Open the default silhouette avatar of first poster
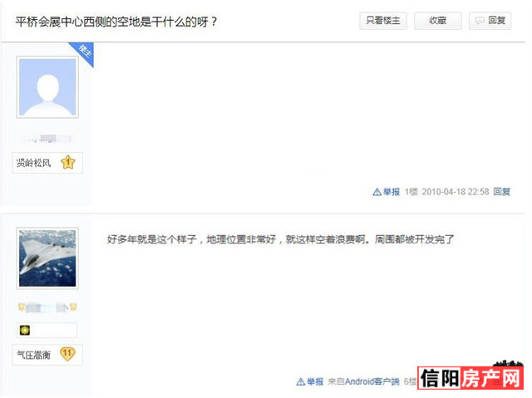 click(x=47, y=87)
